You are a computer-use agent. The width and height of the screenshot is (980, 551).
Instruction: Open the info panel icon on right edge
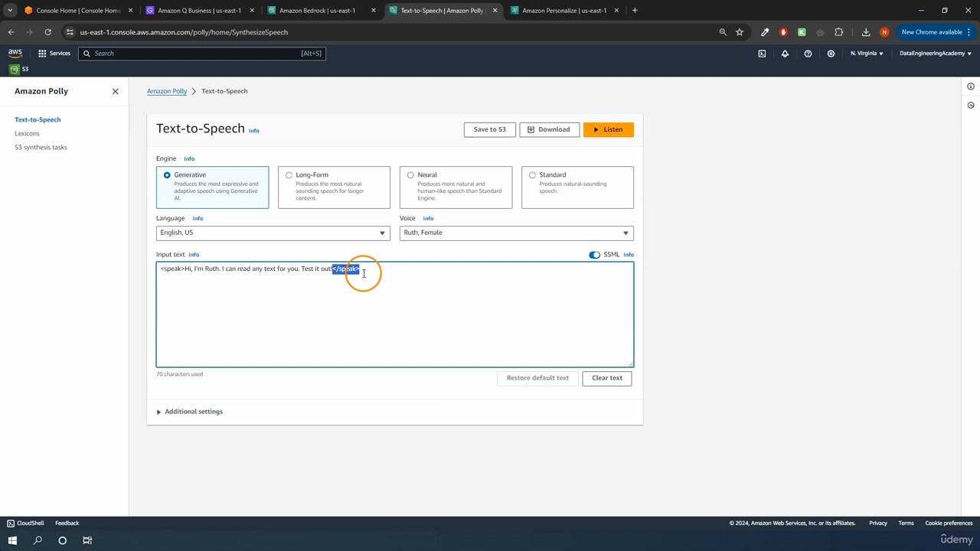tap(971, 86)
